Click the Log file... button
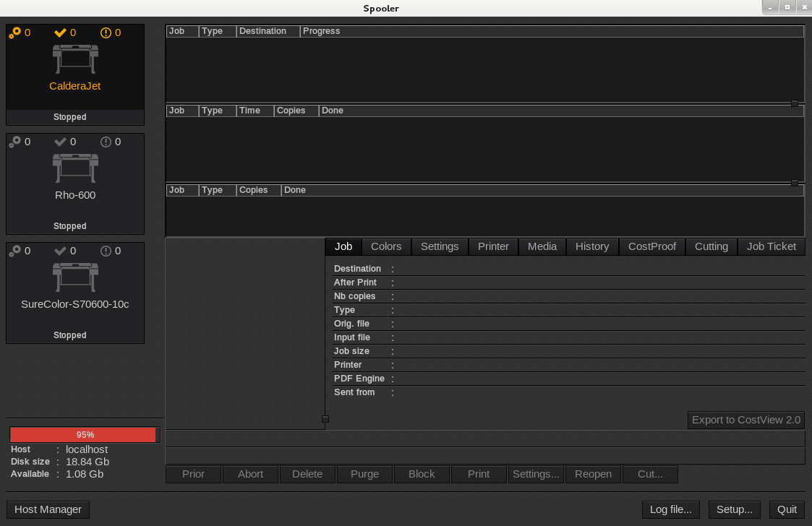The image size is (812, 526). (670, 509)
